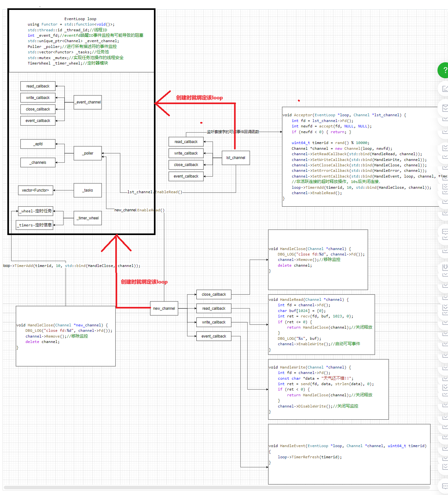Click the red 创建时就绑定该loop label near lst_channel
Viewport: 448px width, 495px height.
click(x=200, y=98)
